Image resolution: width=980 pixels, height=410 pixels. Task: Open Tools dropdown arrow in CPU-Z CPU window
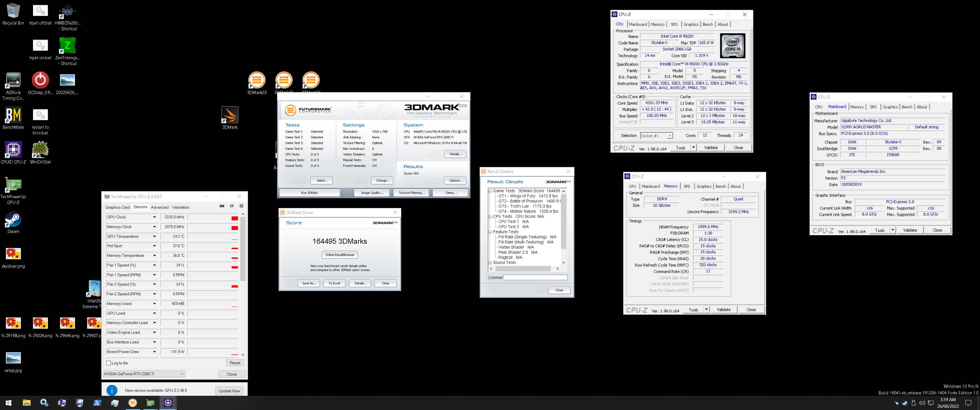click(x=693, y=147)
